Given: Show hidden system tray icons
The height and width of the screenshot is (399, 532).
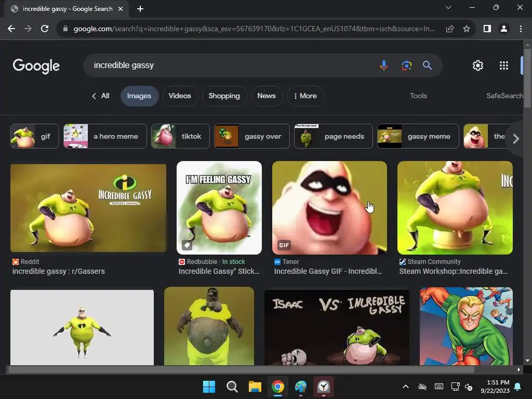Looking at the screenshot, I should point(405,387).
